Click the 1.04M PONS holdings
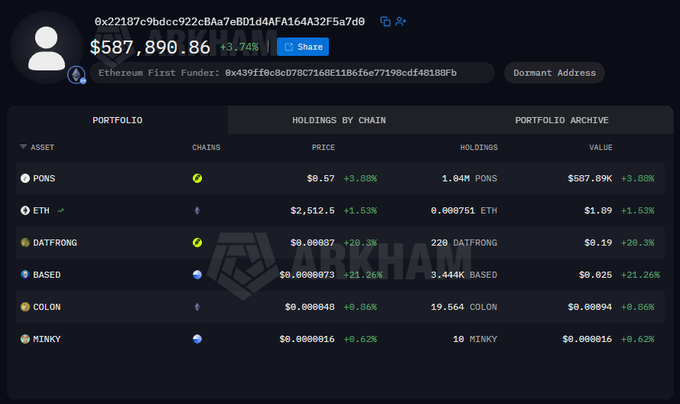680x404 pixels. tap(469, 178)
